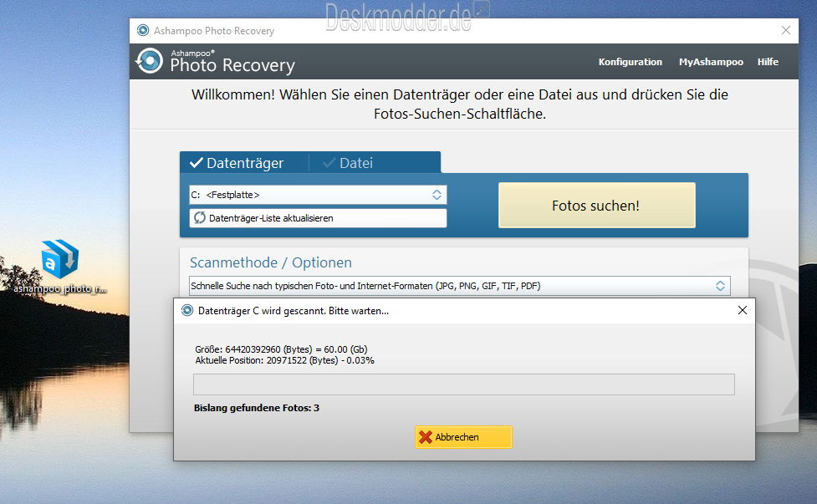Image resolution: width=817 pixels, height=504 pixels.
Task: Click the scan dialog's title icon
Action: (187, 310)
